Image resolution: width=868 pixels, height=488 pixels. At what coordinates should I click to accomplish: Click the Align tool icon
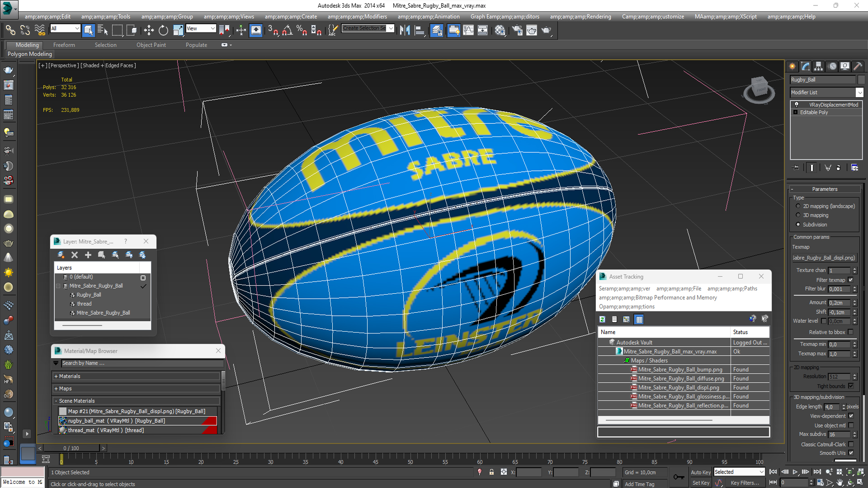point(419,30)
